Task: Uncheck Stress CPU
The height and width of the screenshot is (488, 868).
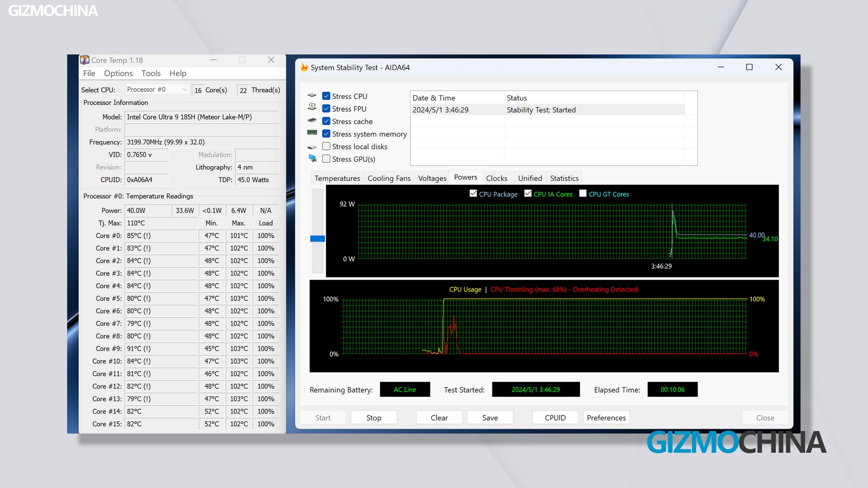Action: click(x=326, y=96)
